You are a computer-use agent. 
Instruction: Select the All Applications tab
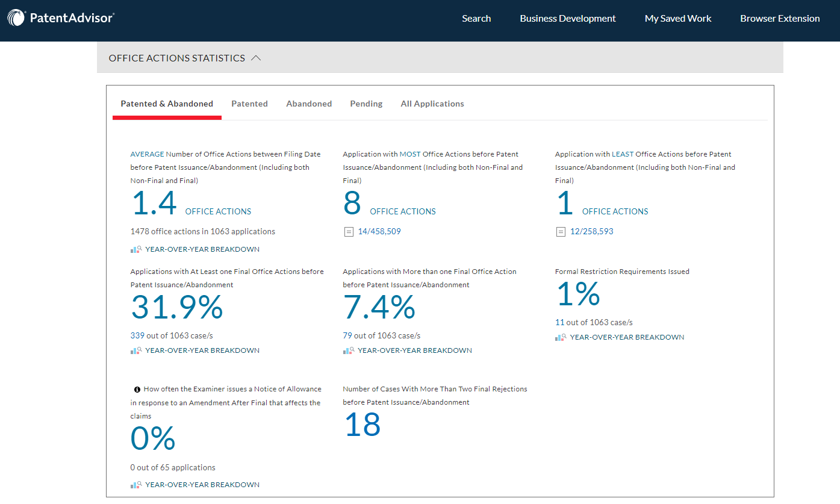(432, 104)
